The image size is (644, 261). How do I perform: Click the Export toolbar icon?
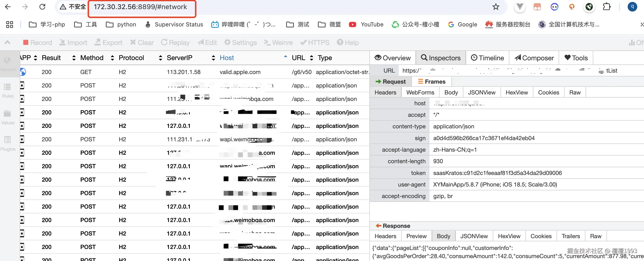(97, 43)
